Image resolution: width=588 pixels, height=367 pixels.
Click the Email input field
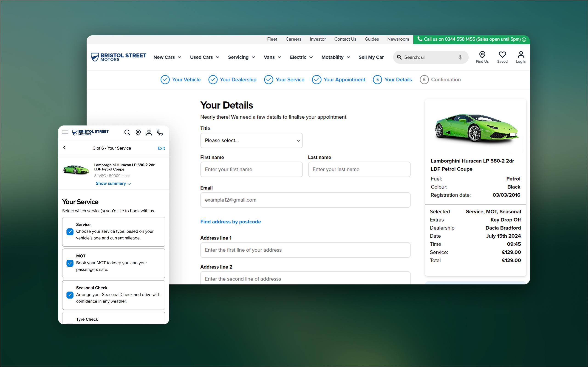[x=305, y=200]
